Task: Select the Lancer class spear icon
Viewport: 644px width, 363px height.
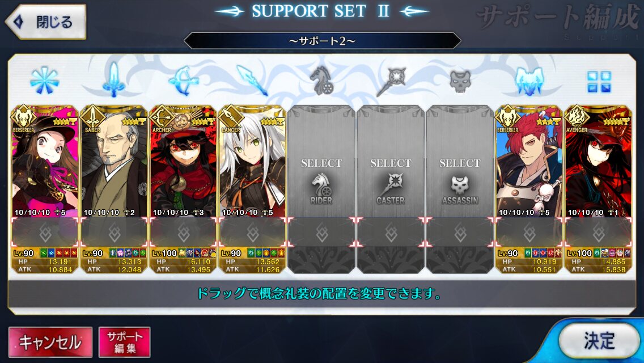Action: (252, 81)
